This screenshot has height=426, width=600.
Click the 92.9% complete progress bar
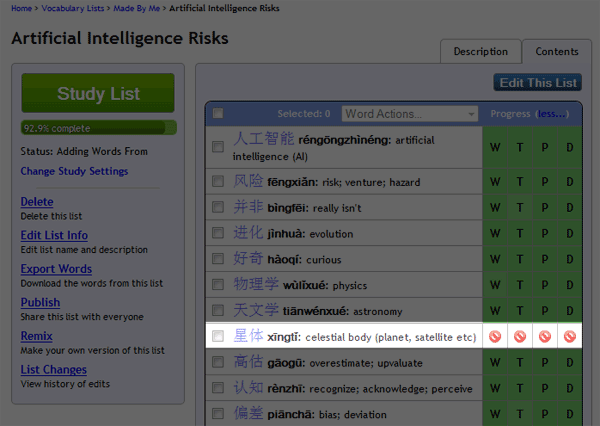click(98, 128)
